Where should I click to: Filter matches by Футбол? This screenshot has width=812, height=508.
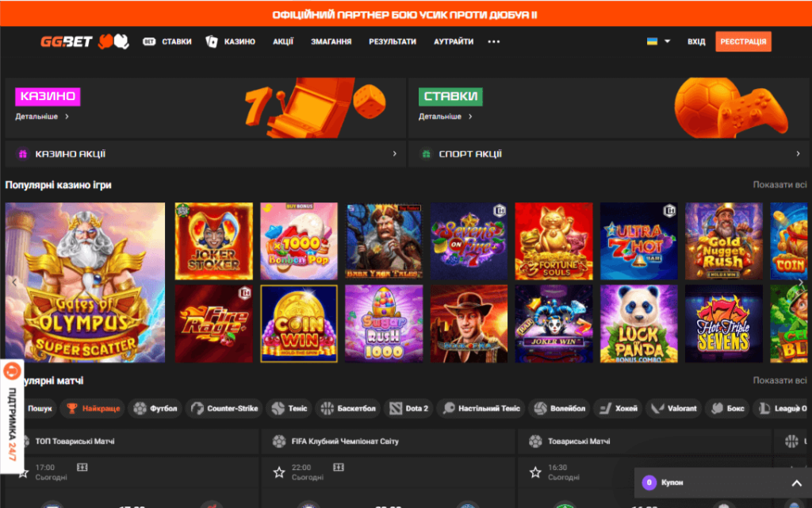click(155, 409)
